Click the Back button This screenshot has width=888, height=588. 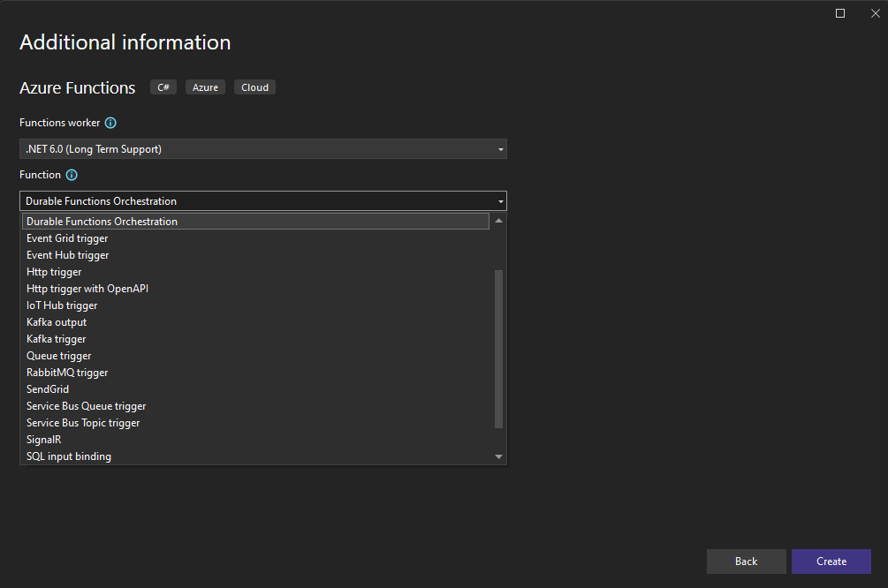(x=746, y=562)
